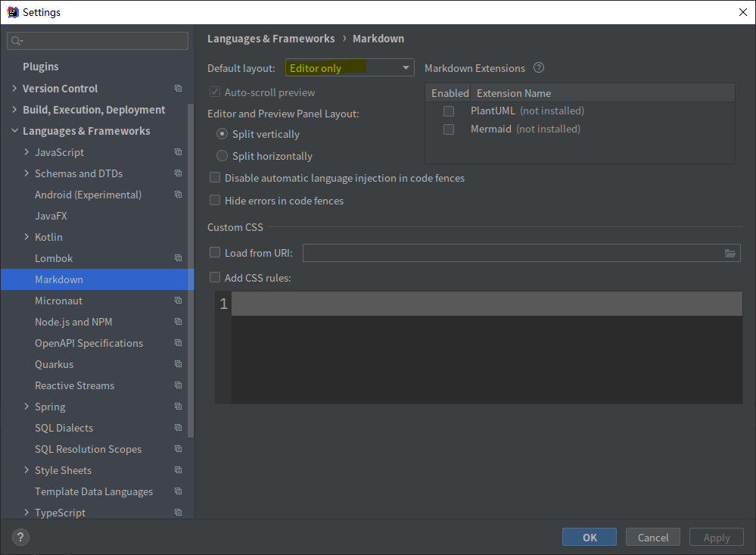Click the project-level icon beside Spring
The height and width of the screenshot is (555, 756).
point(178,407)
